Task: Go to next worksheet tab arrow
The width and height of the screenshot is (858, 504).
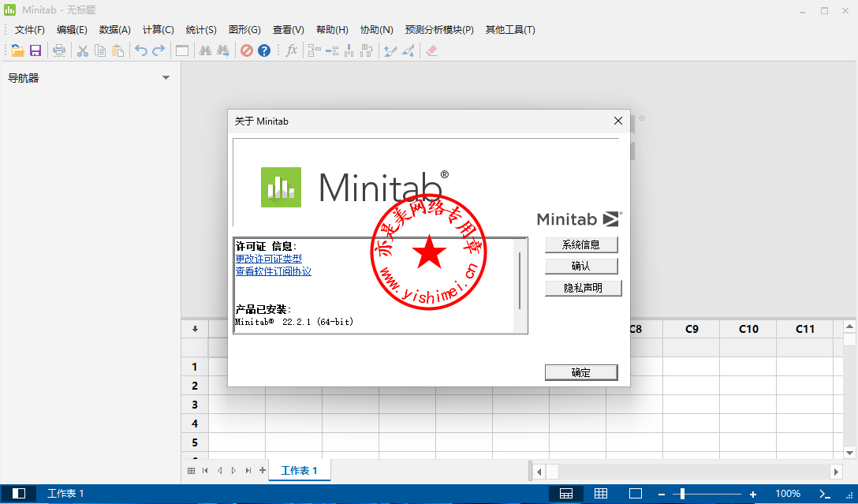Action: 233,471
